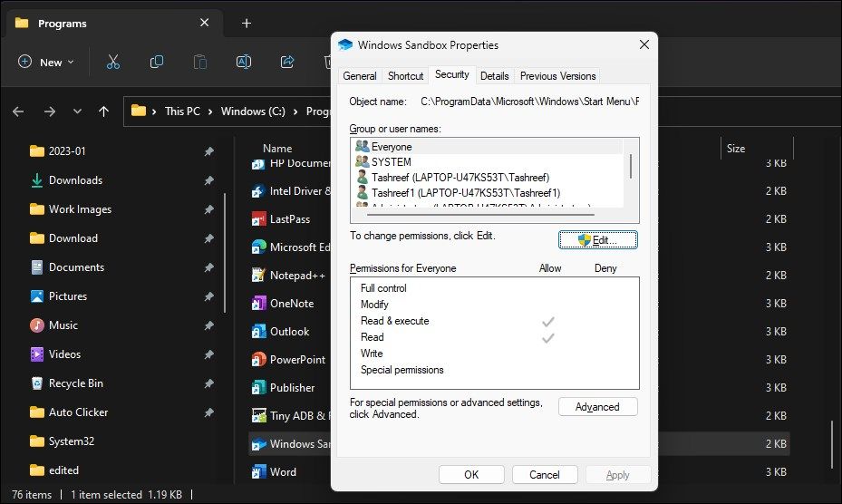
Task: Add a new Explorer tab with plus button
Action: 247,23
